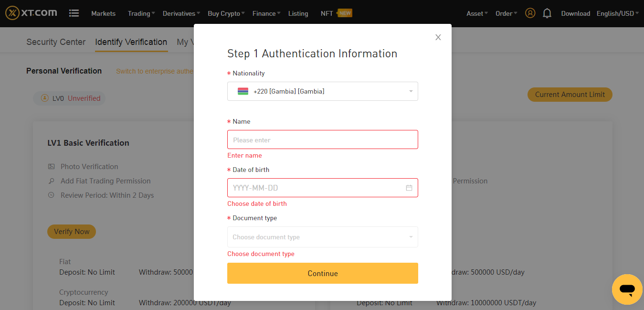Screen dimensions: 644x310
Task: Click the Gambia flag icon in Nationality field
Action: pyautogui.click(x=243, y=91)
